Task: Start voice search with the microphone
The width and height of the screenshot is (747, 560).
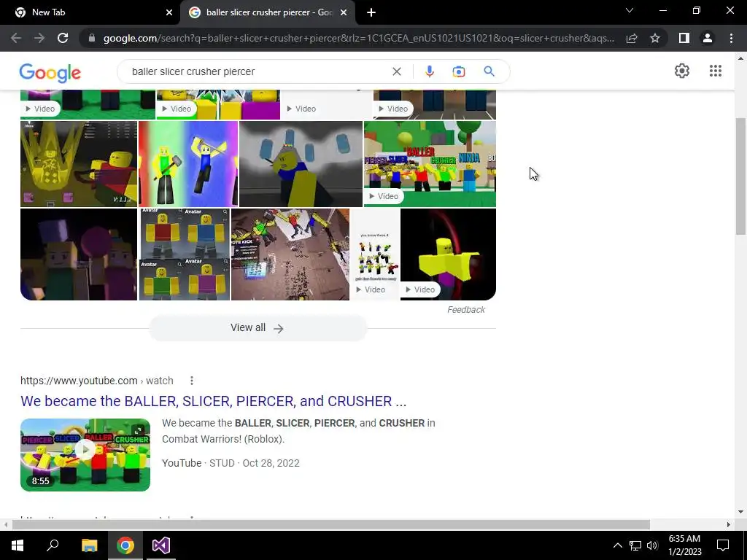Action: click(x=429, y=71)
